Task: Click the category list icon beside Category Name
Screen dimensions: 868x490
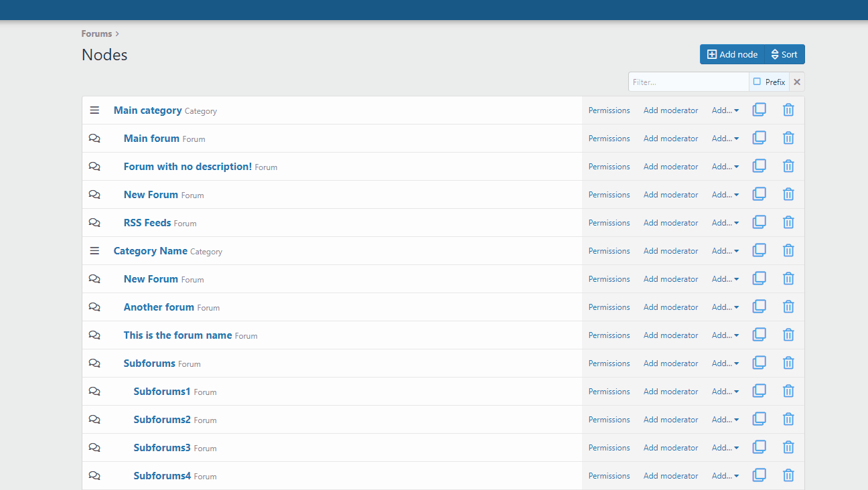Action: 94,251
